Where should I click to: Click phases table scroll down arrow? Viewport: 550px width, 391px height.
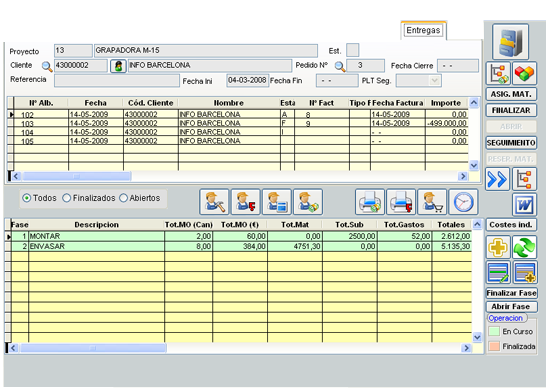(x=477, y=337)
